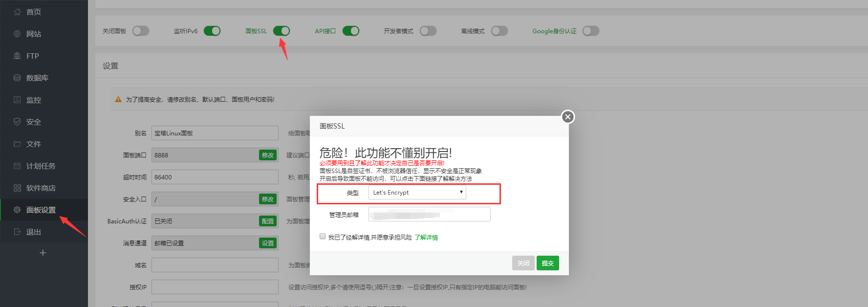
Task: Click the 提交 button in dialog
Action: click(x=547, y=263)
